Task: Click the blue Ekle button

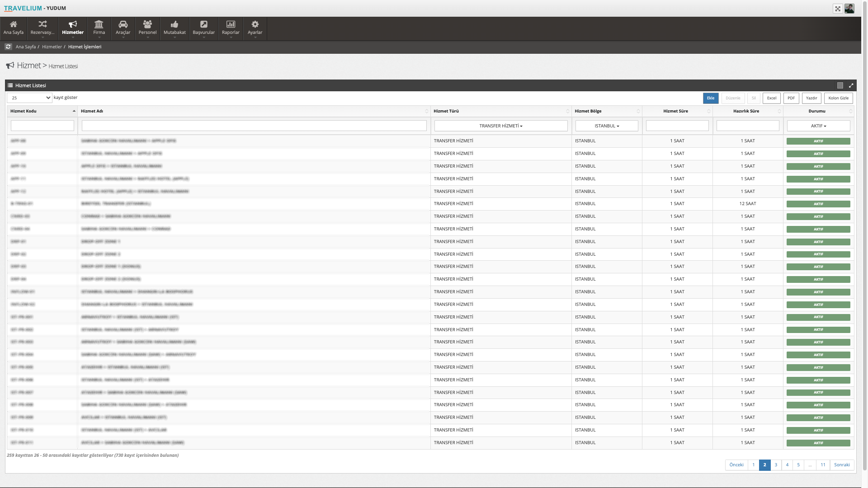Action: 711,98
